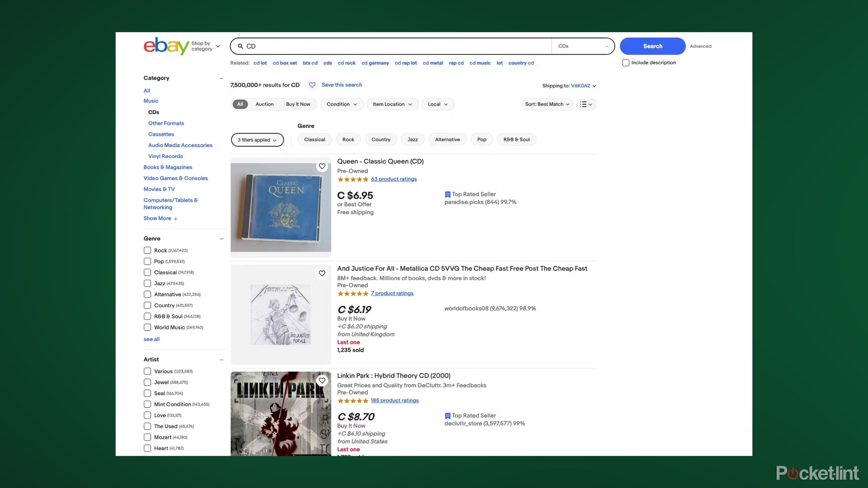Expand the Condition filter dropdown
Image resolution: width=868 pixels, height=488 pixels.
341,104
